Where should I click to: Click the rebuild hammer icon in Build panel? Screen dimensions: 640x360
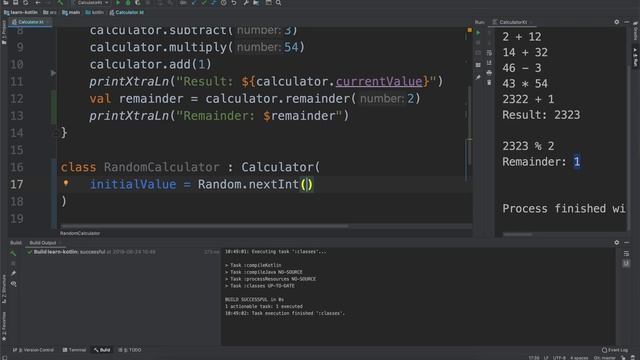coord(13,253)
